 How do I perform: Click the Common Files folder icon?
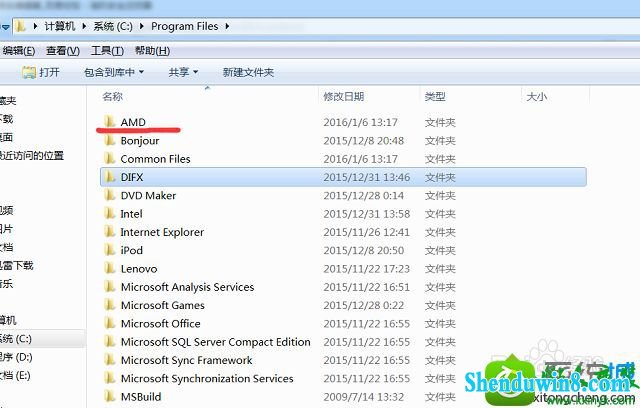pyautogui.click(x=109, y=158)
